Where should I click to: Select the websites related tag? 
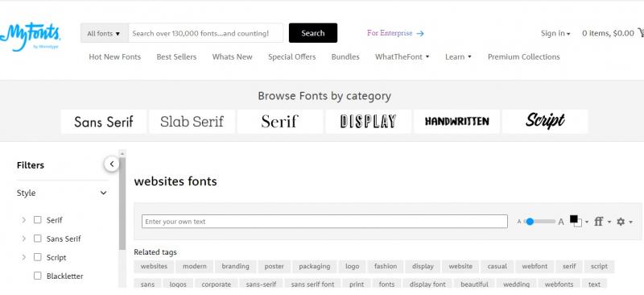tap(154, 266)
